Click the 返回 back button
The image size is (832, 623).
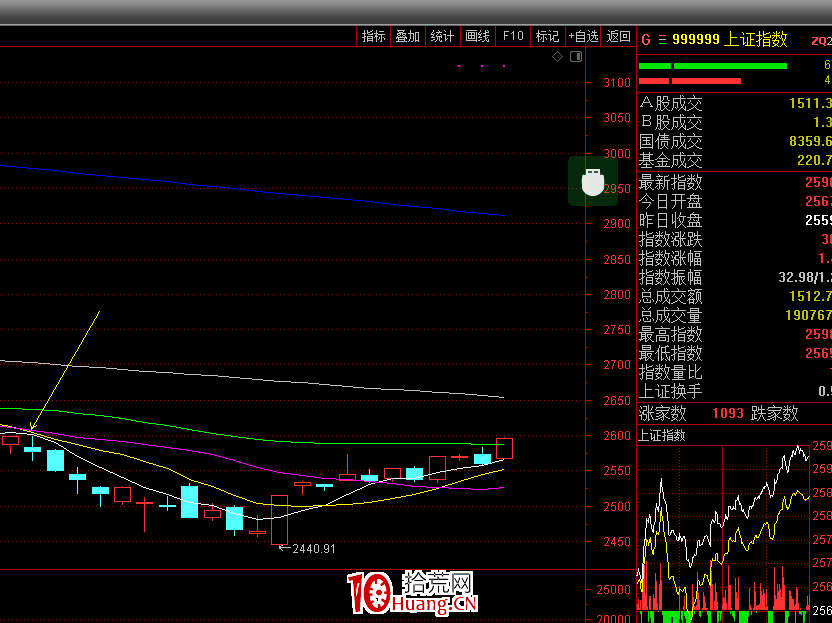coord(619,36)
